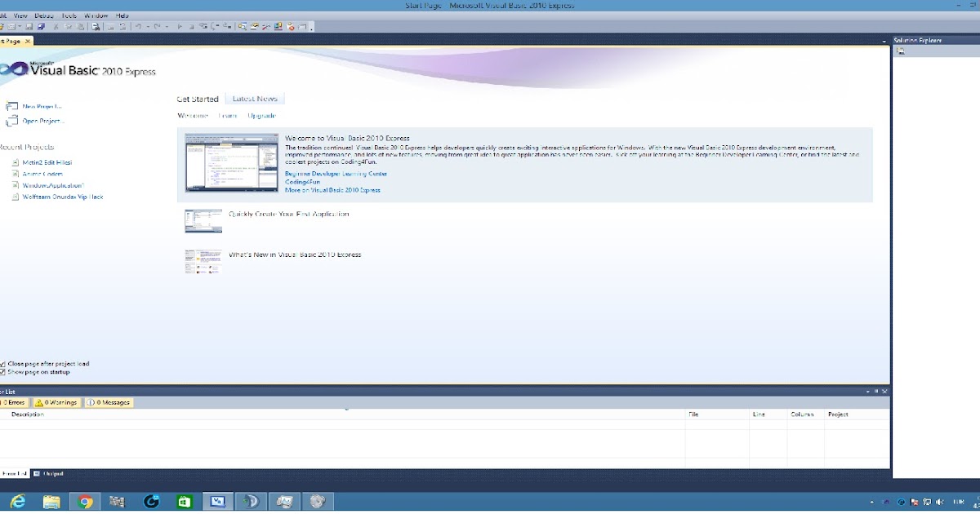The width and height of the screenshot is (980, 514).
Task: Toggle the 0 Warnings filter in Error List
Action: [x=55, y=402]
